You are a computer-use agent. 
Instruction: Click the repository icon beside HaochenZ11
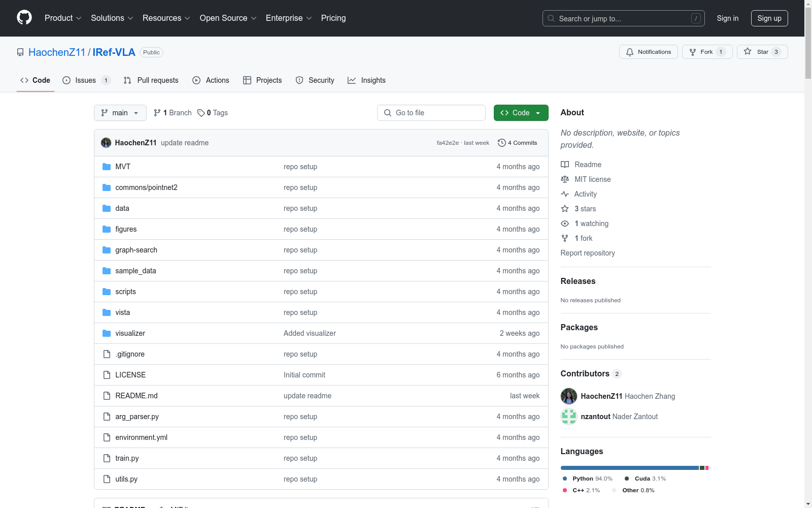(x=20, y=52)
